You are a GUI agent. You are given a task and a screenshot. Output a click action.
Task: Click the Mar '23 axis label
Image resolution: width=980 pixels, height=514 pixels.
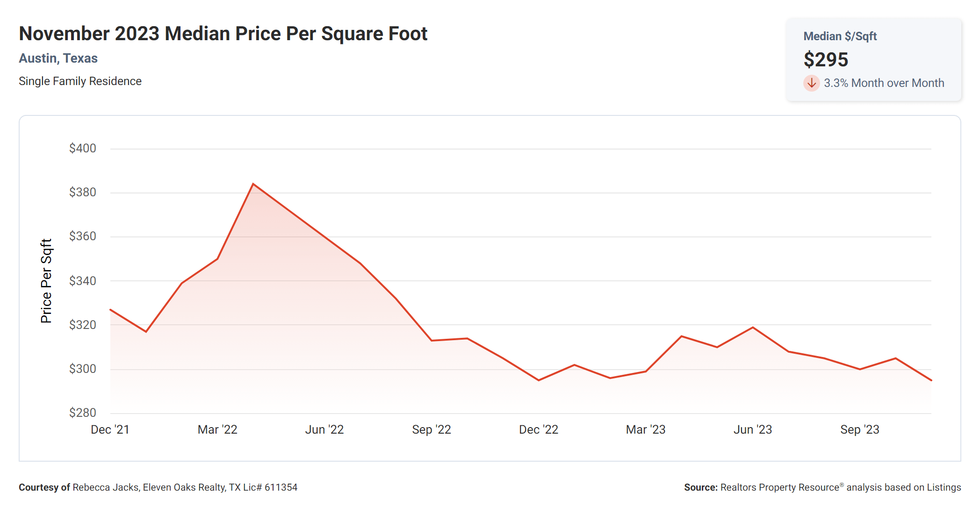pyautogui.click(x=646, y=429)
